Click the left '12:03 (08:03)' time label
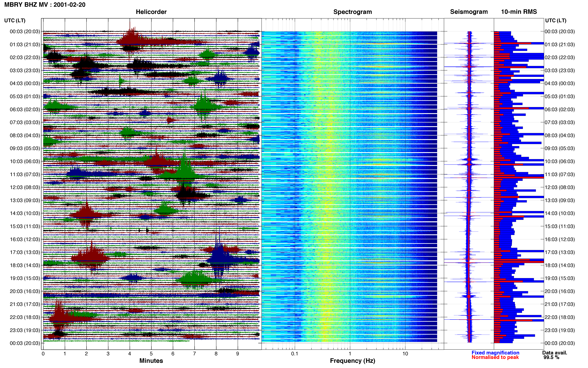The image size is (588, 368). click(25, 187)
